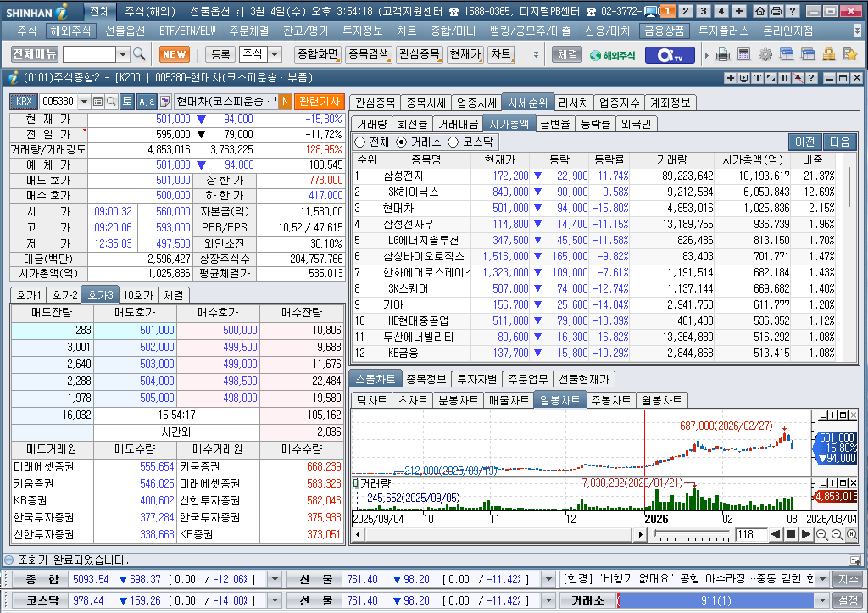Screen dimensions: 868x613
Task: Click the padlock screen lock icon
Action: tap(829, 54)
